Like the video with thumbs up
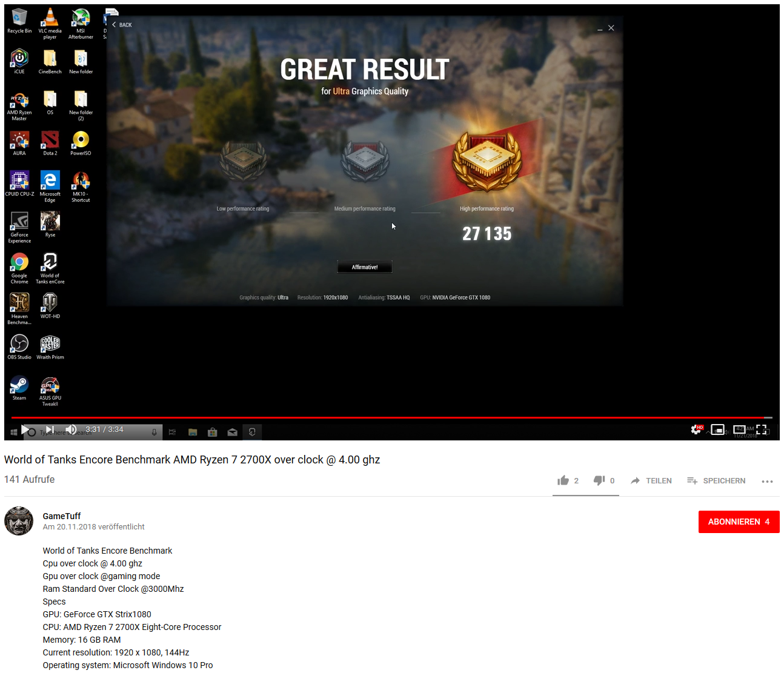 (568, 480)
